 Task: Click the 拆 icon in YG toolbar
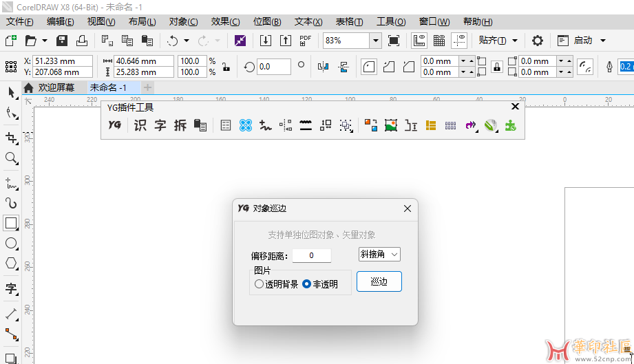click(180, 126)
